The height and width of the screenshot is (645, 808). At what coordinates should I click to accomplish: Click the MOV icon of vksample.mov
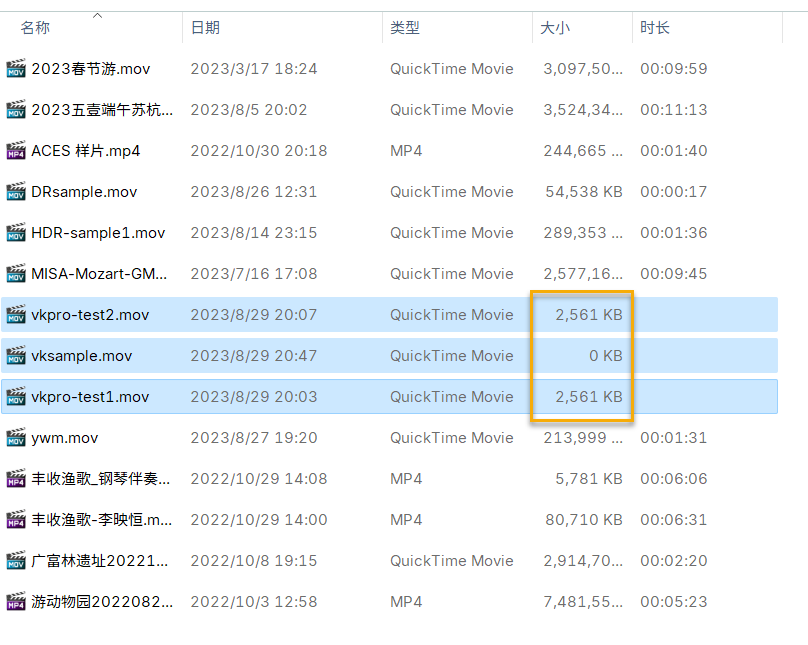pyautogui.click(x=16, y=356)
